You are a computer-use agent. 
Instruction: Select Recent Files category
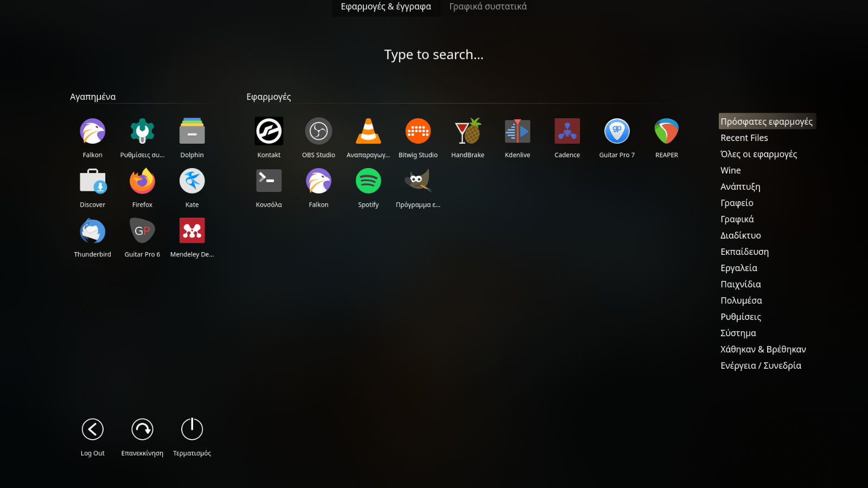click(x=744, y=138)
